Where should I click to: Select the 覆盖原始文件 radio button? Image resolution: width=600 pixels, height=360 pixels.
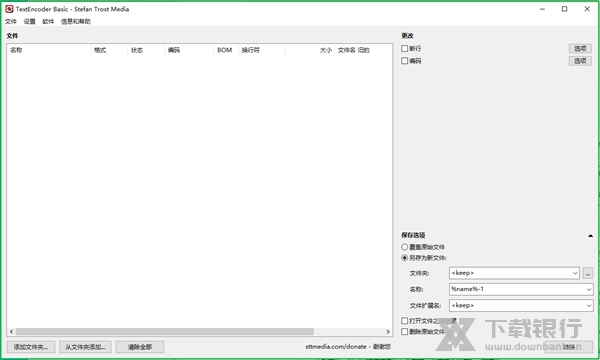click(x=404, y=247)
